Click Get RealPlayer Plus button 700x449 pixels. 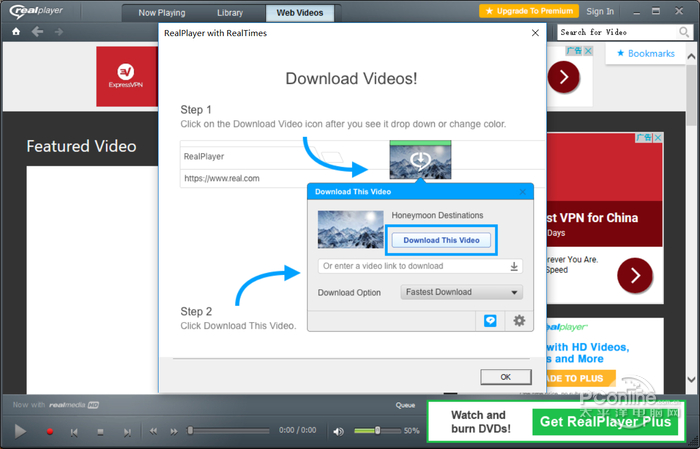click(605, 422)
